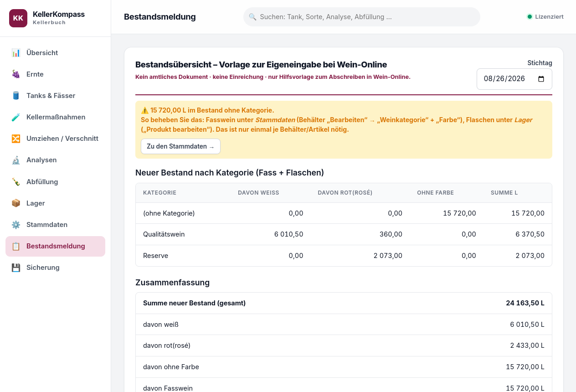Select the active Bestandsmeldung entry
Screen dimensions: 576x392
click(x=55, y=246)
